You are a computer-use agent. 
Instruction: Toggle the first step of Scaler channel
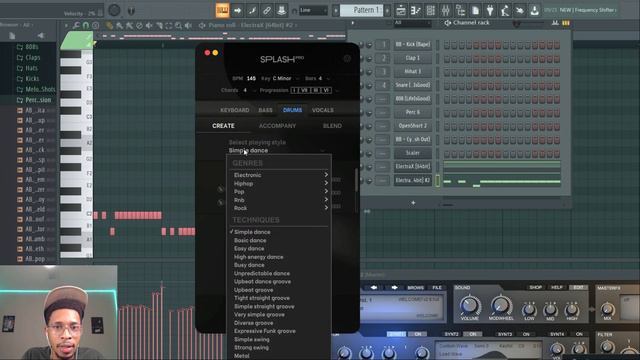tap(447, 153)
